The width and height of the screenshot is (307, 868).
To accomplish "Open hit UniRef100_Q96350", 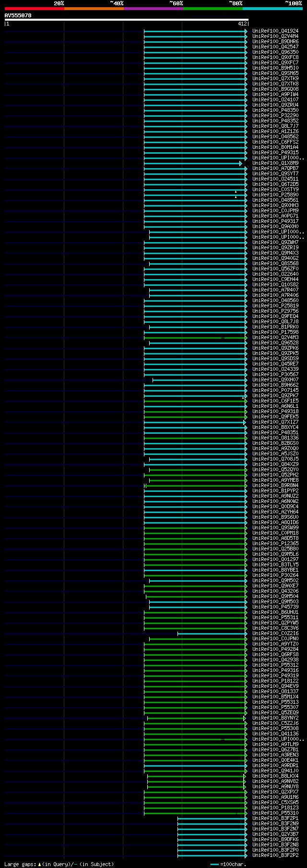I will (x=275, y=52).
